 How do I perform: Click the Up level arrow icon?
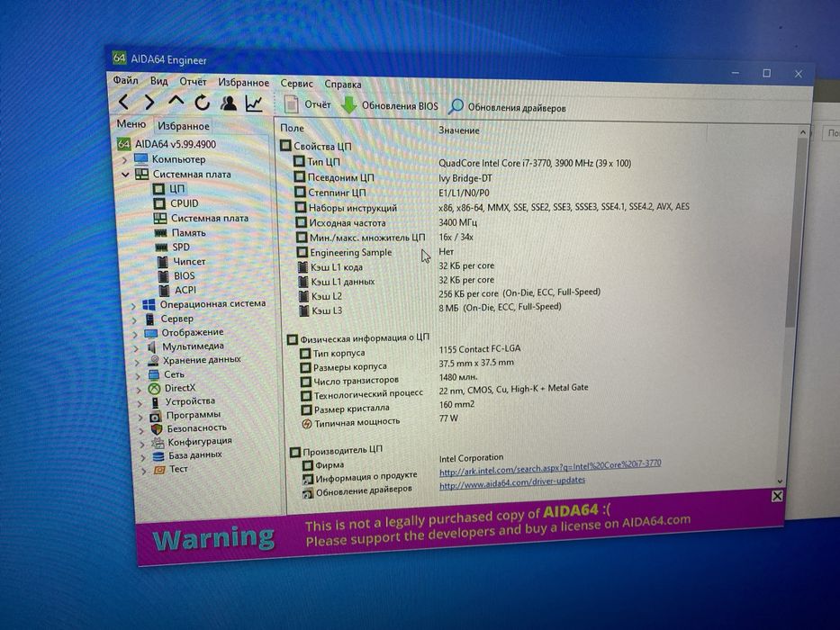[176, 101]
